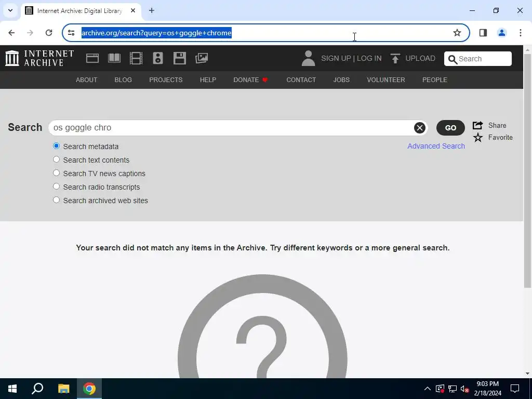
Task: Reload the page
Action: click(x=49, y=33)
